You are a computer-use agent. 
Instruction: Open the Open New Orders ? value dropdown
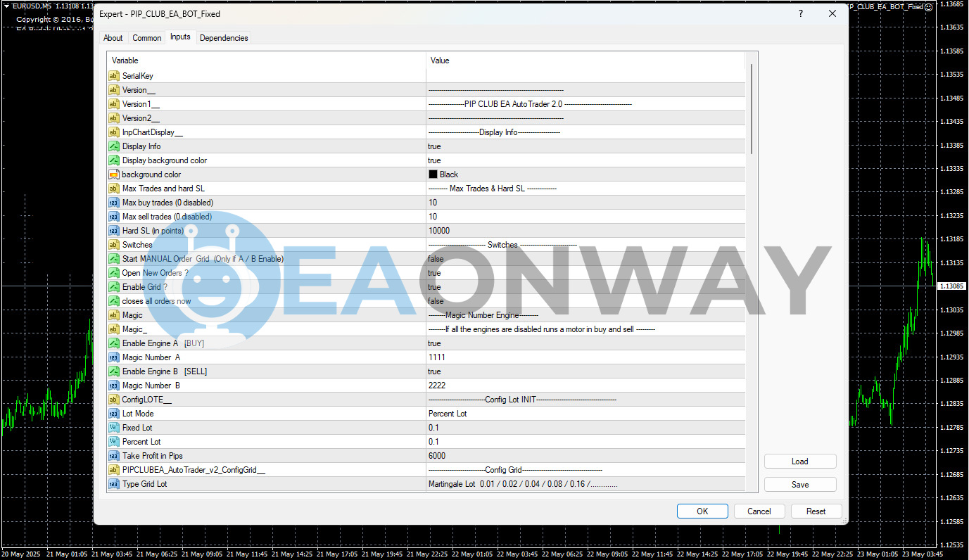585,273
